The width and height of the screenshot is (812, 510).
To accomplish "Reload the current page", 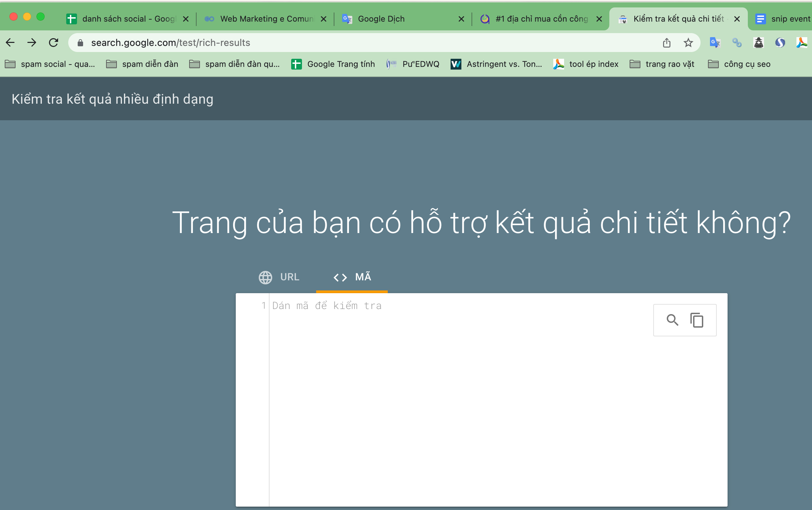I will (53, 43).
